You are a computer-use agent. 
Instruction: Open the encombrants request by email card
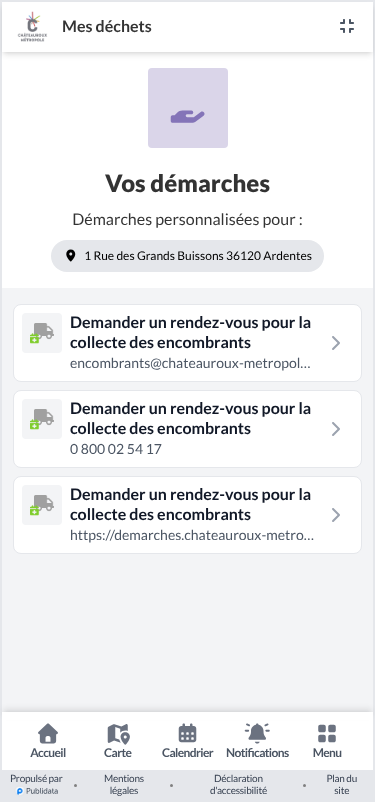pyautogui.click(x=188, y=343)
